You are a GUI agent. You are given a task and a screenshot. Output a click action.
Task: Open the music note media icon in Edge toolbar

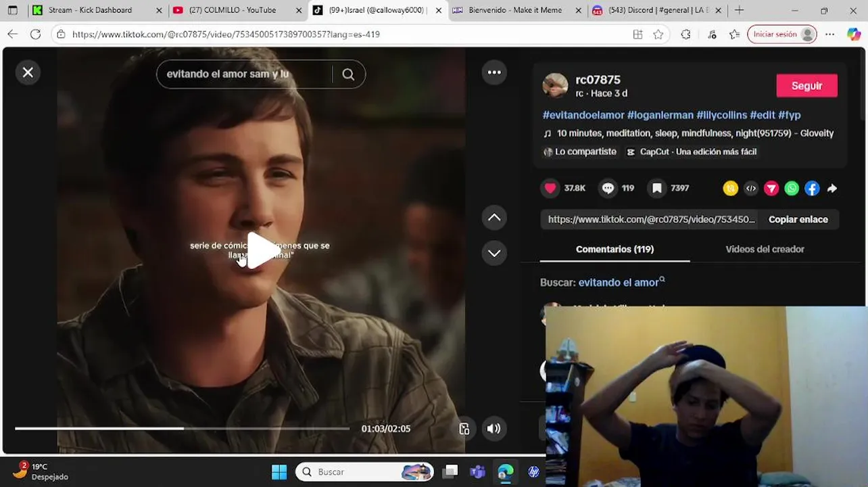coord(712,34)
